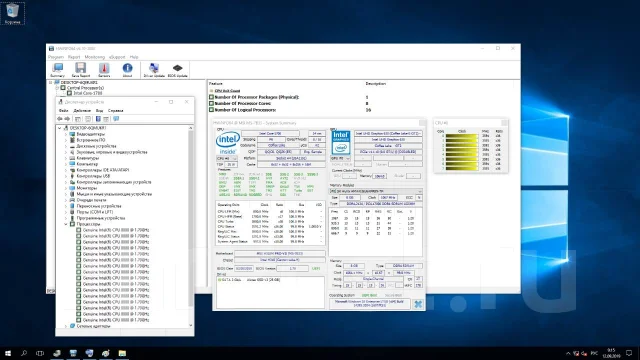
Task: Select Порты (COM и LPT) entry
Action: (95, 212)
